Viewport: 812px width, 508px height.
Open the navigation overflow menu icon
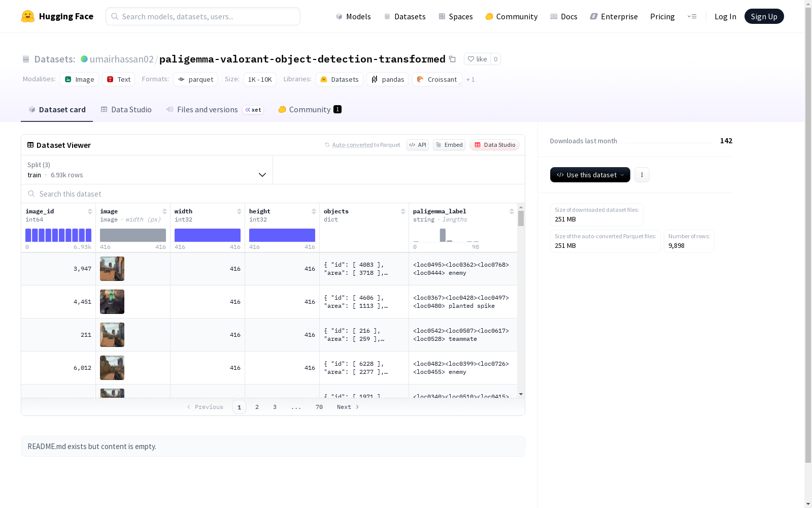pos(692,16)
